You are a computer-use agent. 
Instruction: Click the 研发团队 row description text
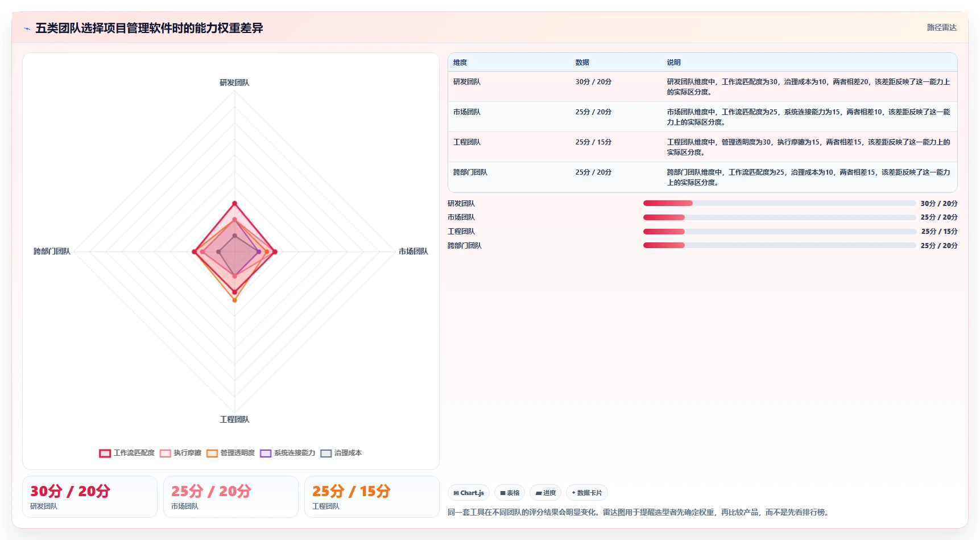pyautogui.click(x=808, y=87)
